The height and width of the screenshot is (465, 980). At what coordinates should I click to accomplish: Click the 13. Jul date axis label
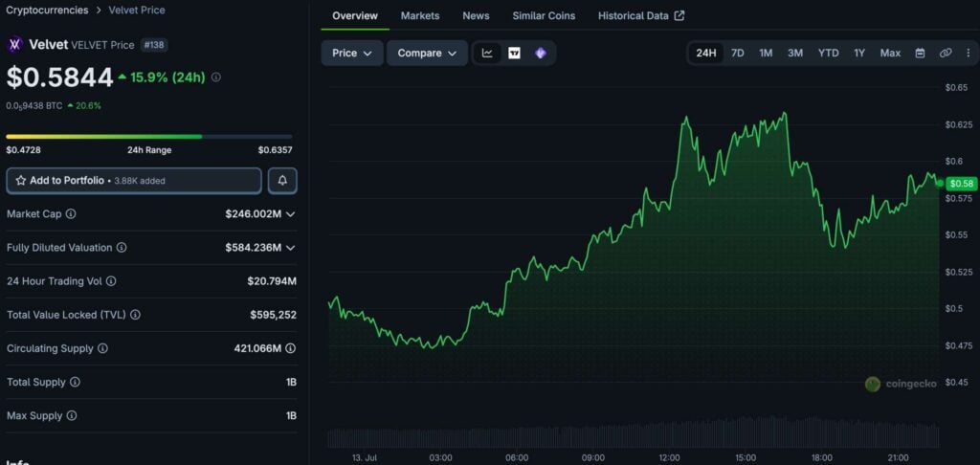pyautogui.click(x=365, y=458)
